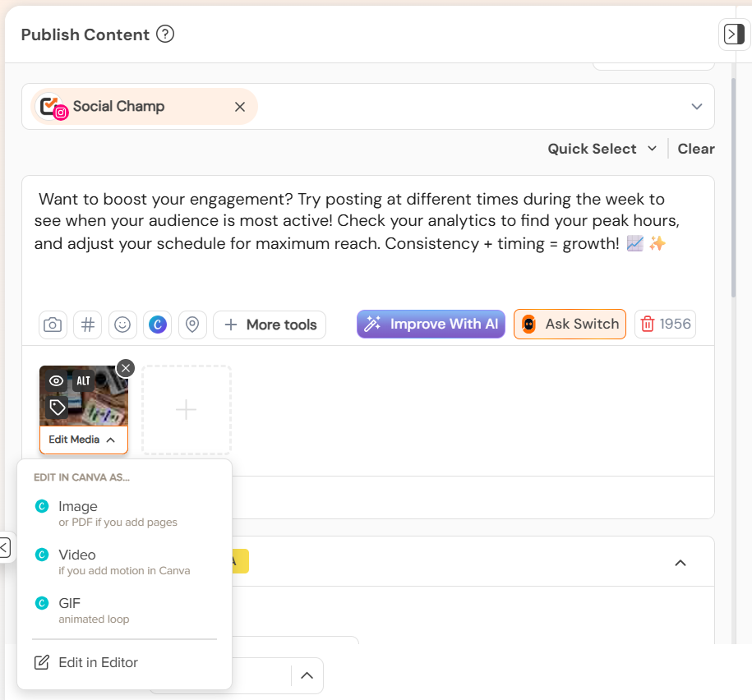Click the add media placeholder box
The image size is (752, 700).
187,410
